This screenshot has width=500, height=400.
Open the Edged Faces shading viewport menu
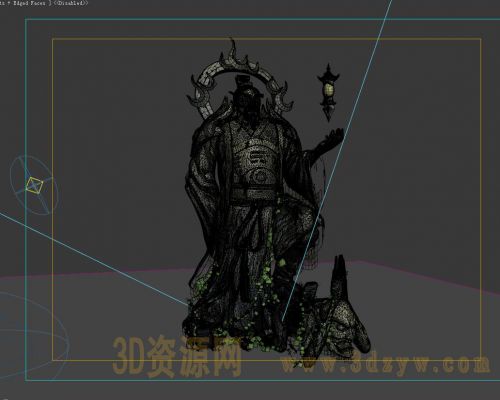[29, 3]
